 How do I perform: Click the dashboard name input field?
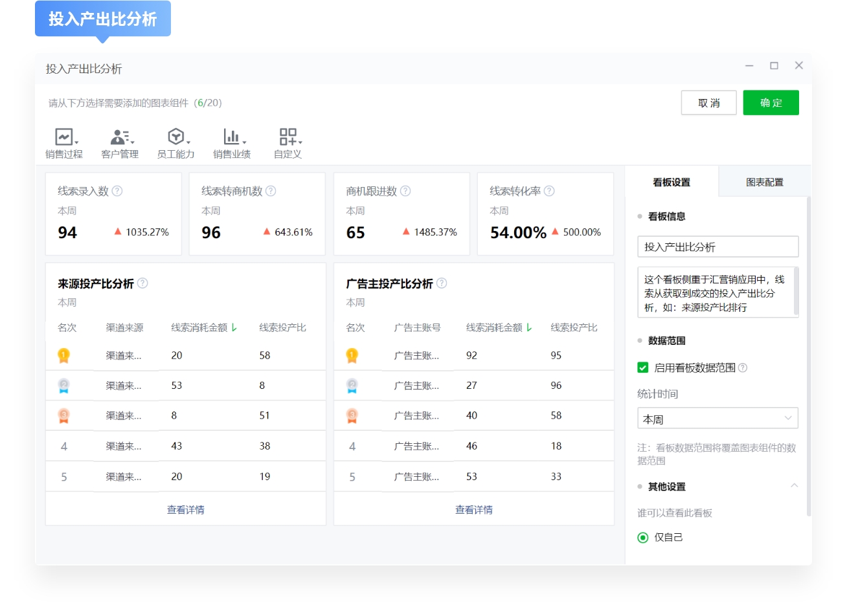(x=717, y=247)
